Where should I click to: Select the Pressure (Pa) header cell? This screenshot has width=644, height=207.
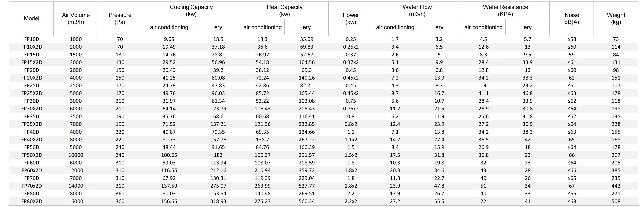120,19
